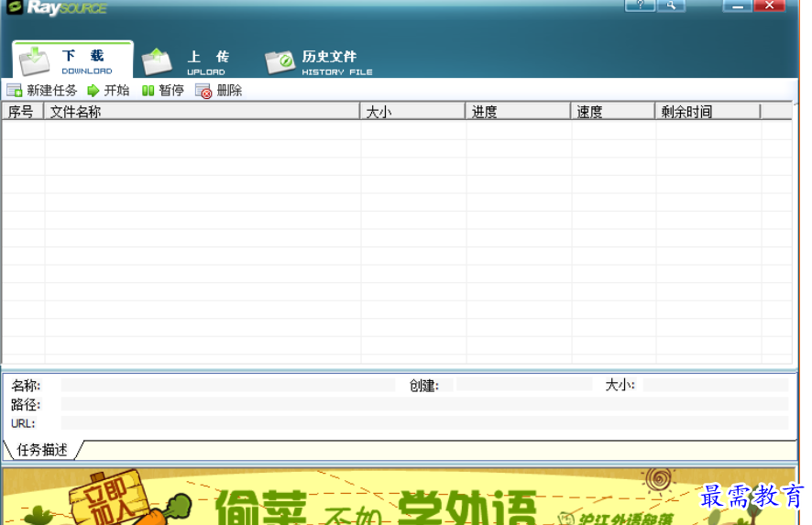812x525 pixels.
Task: Click the 序号 column header
Action: (x=22, y=112)
